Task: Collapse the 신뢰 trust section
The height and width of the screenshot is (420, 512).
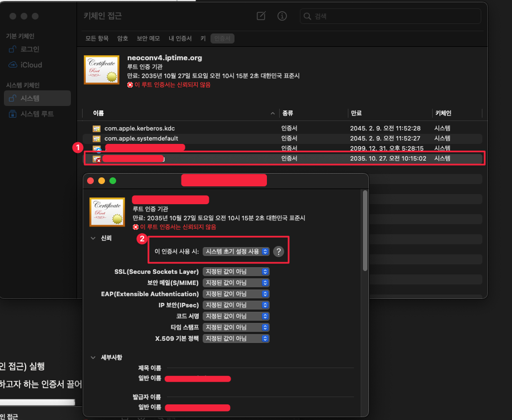Action: coord(93,238)
